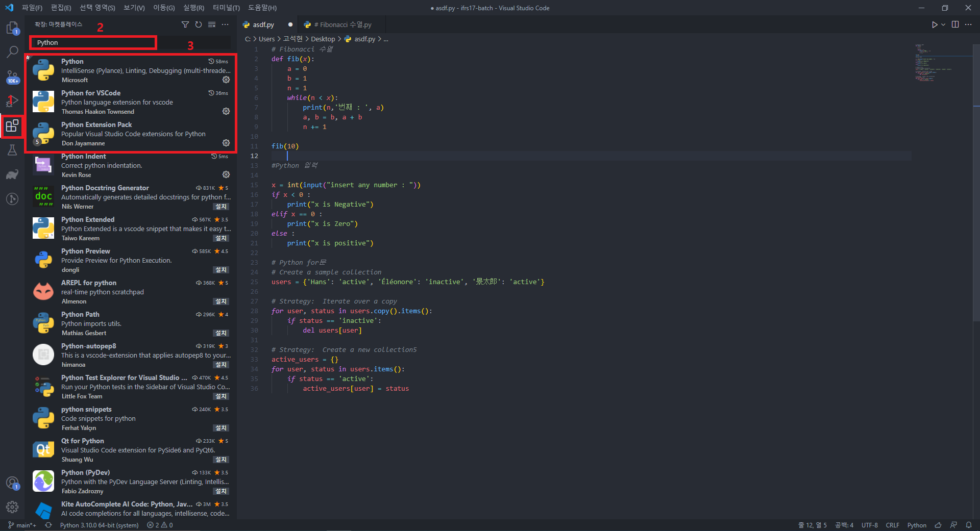980x531 pixels.
Task: Install Python Preview extension
Action: click(221, 270)
